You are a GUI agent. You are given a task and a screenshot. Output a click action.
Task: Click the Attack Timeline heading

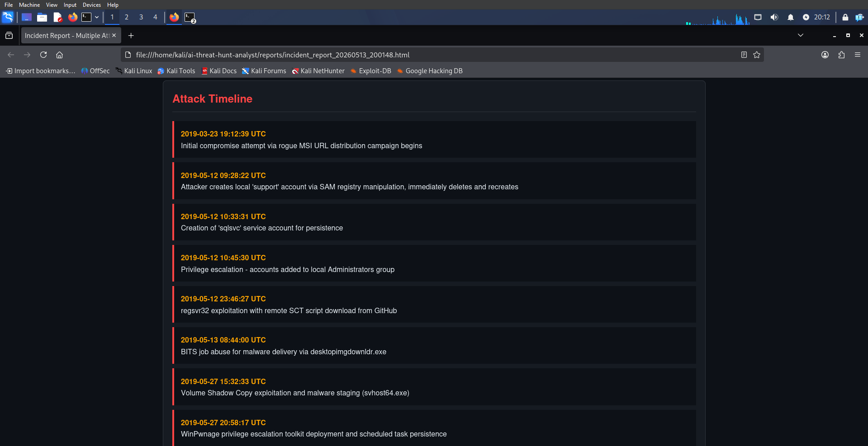213,99
